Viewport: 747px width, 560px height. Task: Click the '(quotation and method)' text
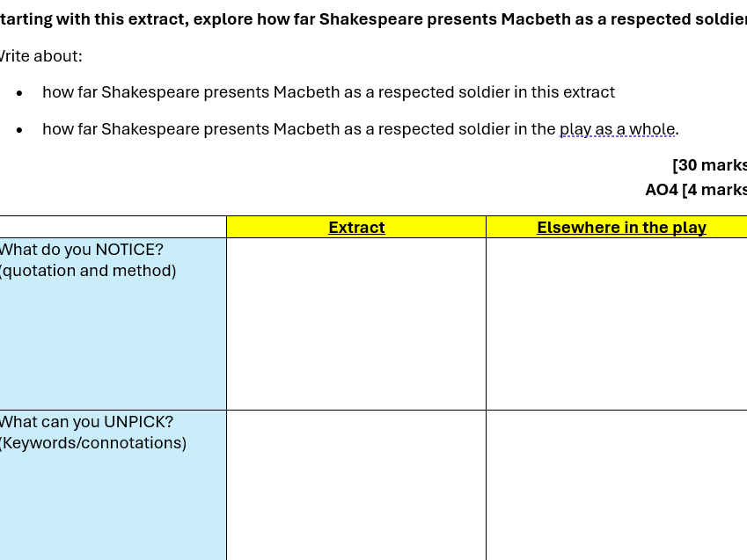pyautogui.click(x=88, y=271)
